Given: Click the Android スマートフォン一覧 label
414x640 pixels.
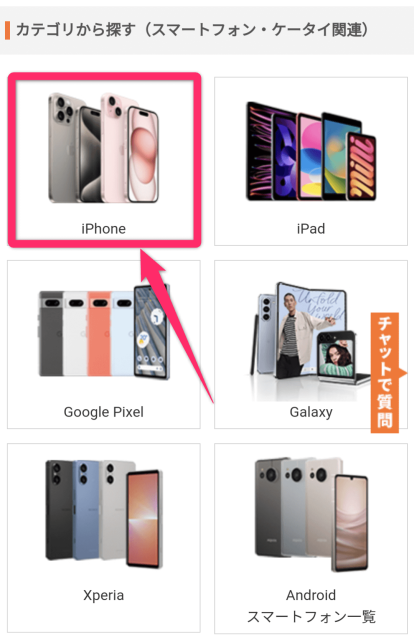Looking at the screenshot, I should point(311,606).
